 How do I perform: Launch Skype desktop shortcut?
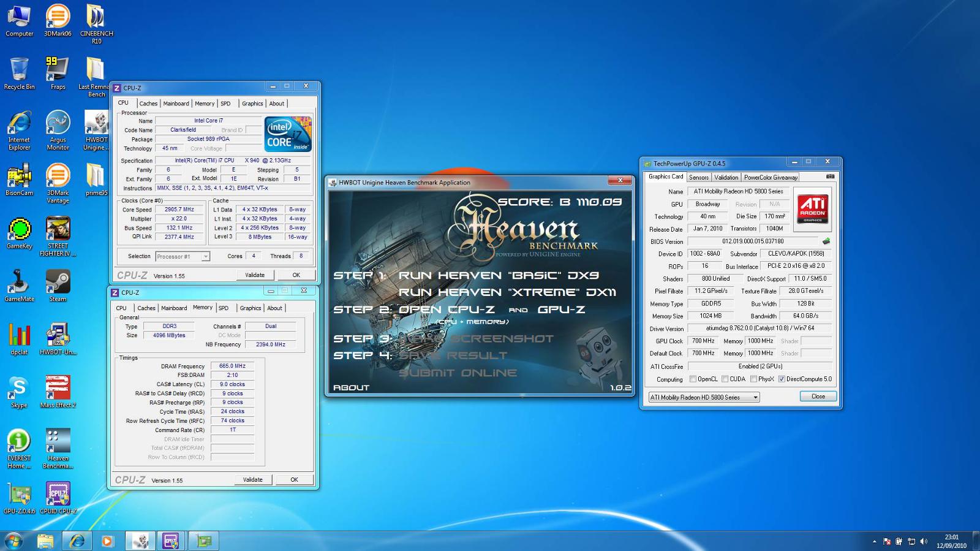tap(19, 392)
